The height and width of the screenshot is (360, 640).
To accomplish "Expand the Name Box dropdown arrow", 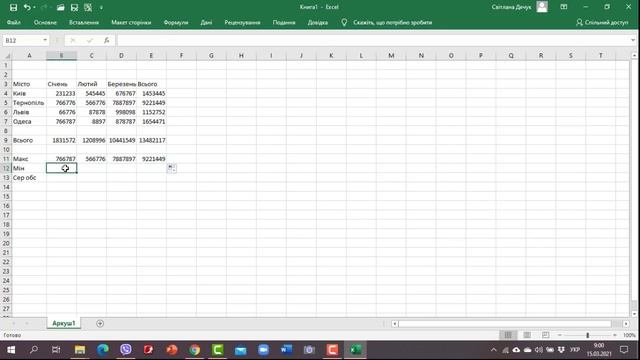I will click(45, 40).
